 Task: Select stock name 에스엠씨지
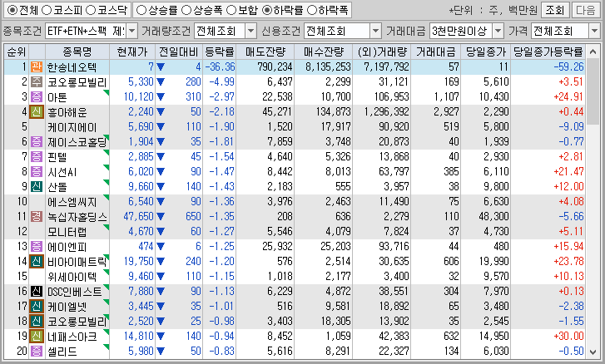coord(72,202)
